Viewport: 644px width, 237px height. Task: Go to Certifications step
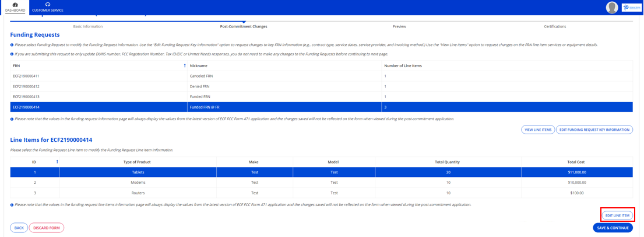click(x=555, y=26)
